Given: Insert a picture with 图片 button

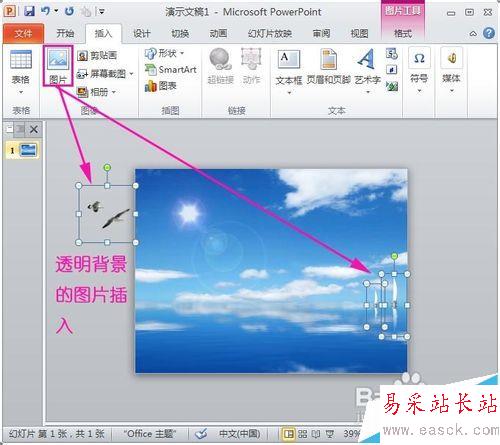Looking at the screenshot, I should (58, 66).
